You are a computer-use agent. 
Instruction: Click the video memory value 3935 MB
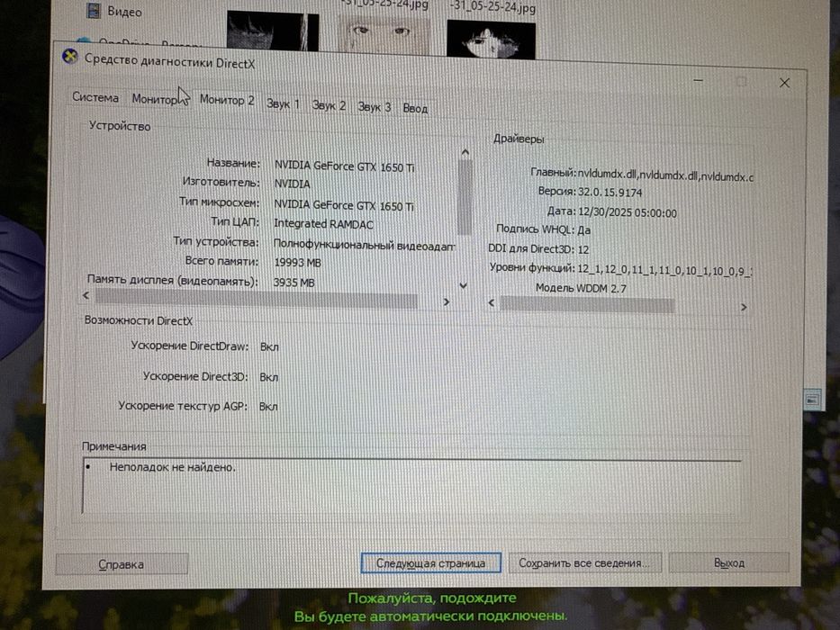tap(294, 283)
